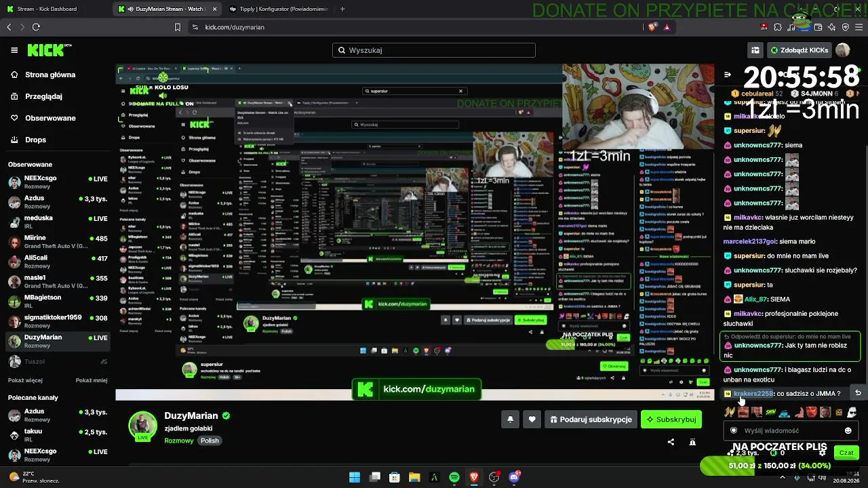
Task: Click DuzyMarian streamer avatar below video
Action: [x=142, y=426]
